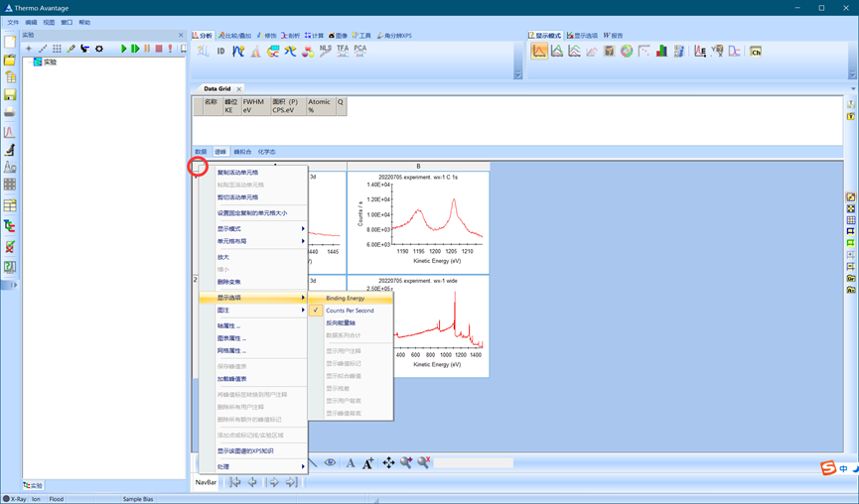Click 轴属性 ... in context menu
This screenshot has height=504, width=859.
click(x=228, y=325)
